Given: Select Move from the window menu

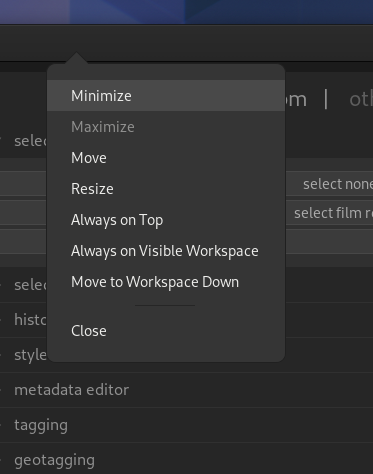Looking at the screenshot, I should point(166,158).
